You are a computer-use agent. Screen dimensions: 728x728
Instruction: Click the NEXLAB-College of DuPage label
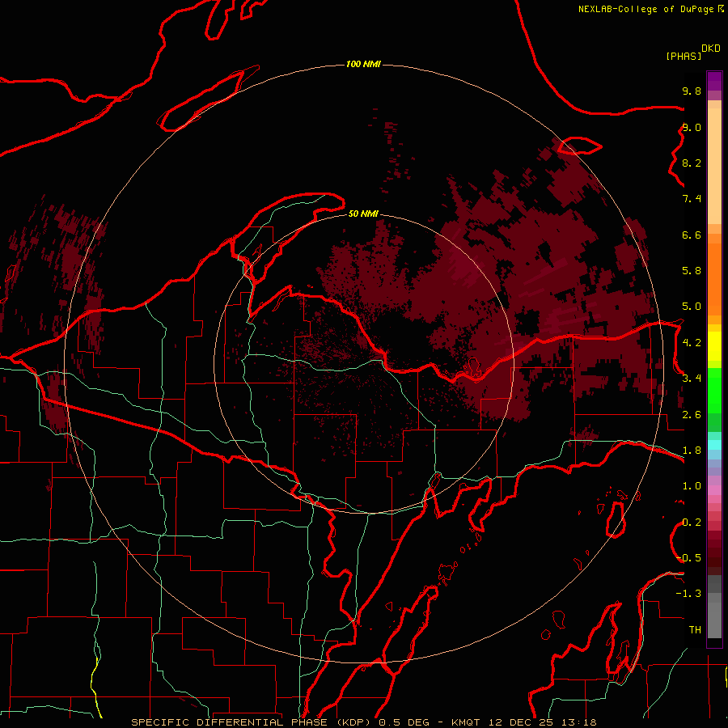[650, 9]
